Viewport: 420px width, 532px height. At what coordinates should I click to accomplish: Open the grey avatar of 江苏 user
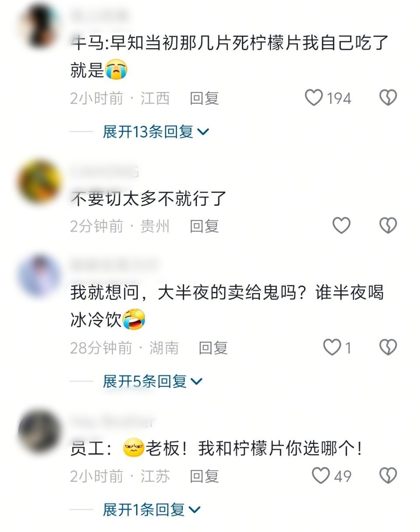click(40, 431)
